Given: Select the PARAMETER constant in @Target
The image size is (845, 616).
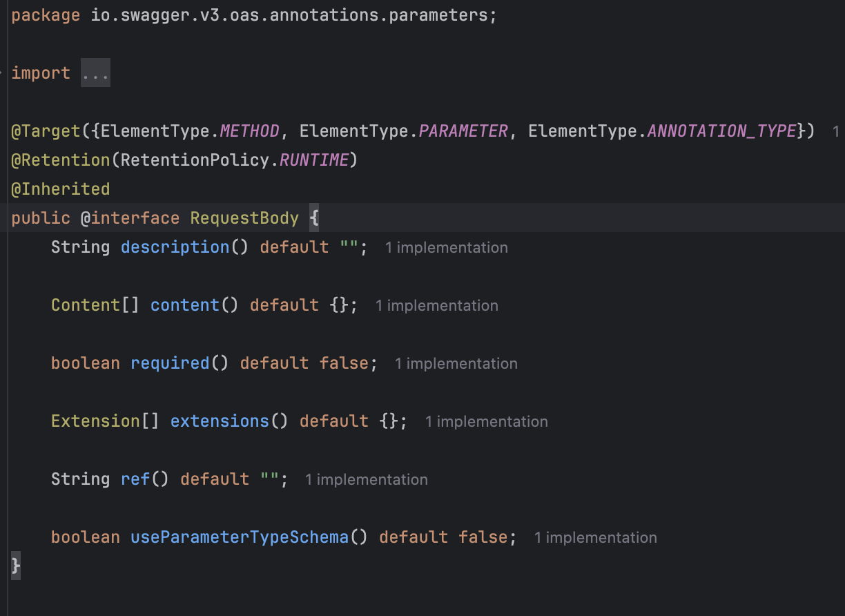Looking at the screenshot, I should [463, 131].
